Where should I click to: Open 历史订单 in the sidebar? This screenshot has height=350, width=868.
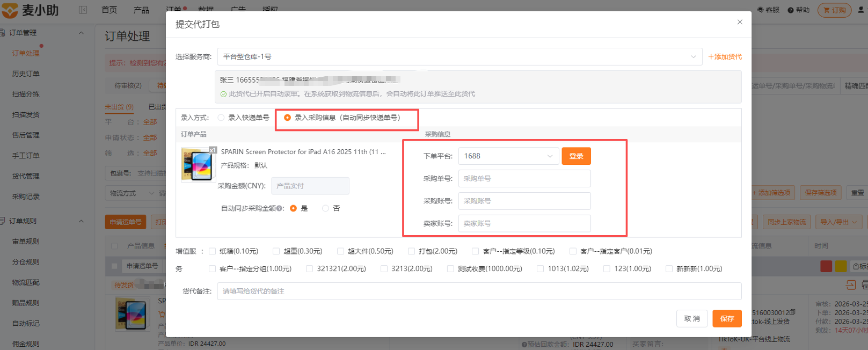click(x=26, y=74)
